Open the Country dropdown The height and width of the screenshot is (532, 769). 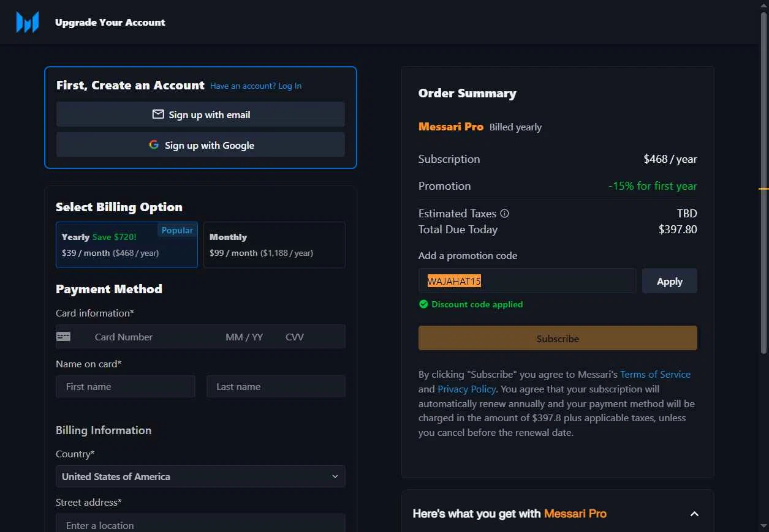coord(200,476)
